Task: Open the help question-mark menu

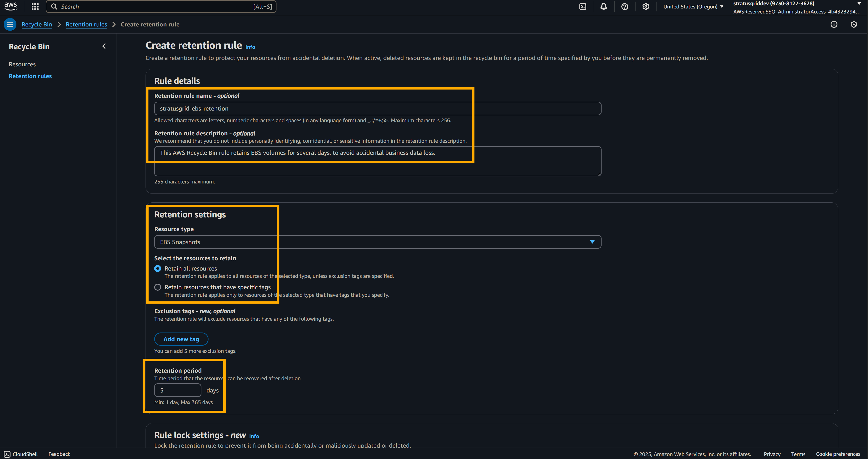Action: click(624, 6)
